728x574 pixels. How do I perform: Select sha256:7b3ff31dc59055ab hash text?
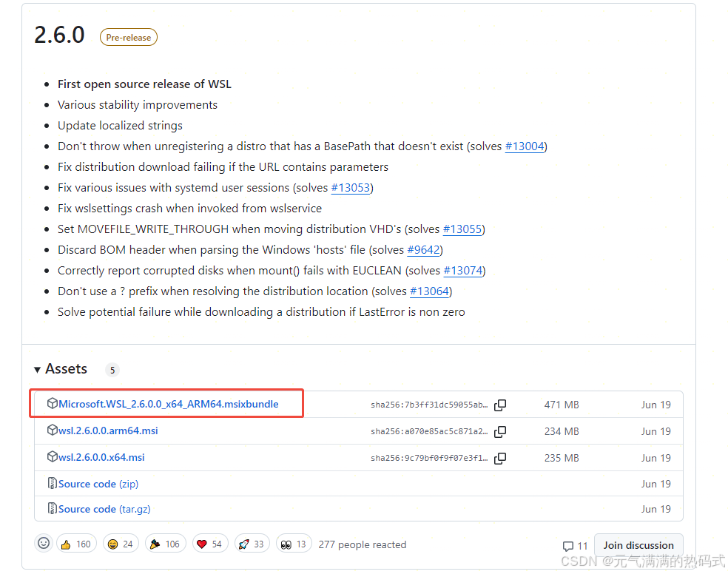point(429,405)
